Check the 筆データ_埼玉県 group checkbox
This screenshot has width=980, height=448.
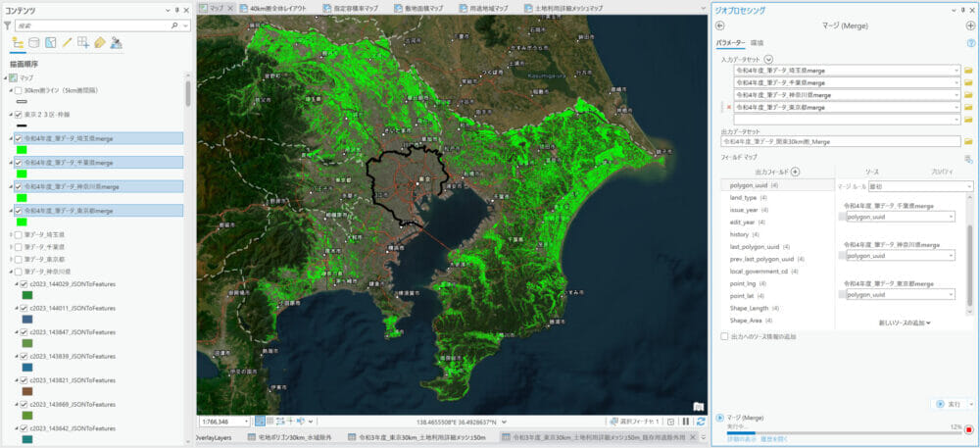(18, 235)
